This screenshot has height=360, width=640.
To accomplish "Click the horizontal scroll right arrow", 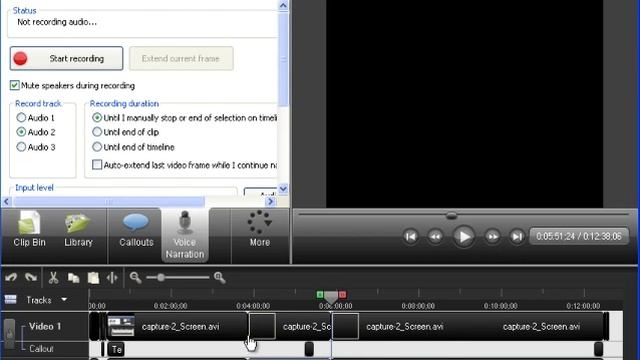I will tap(270, 202).
